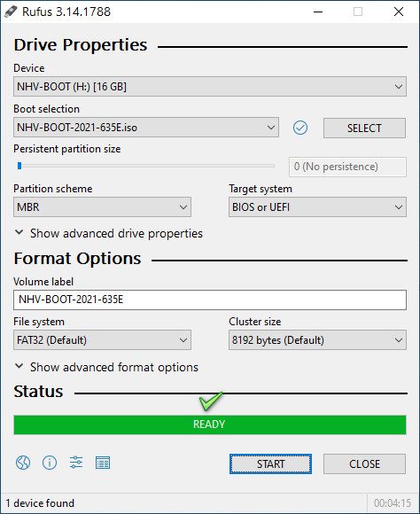Expand Show advanced format options

coord(106,367)
